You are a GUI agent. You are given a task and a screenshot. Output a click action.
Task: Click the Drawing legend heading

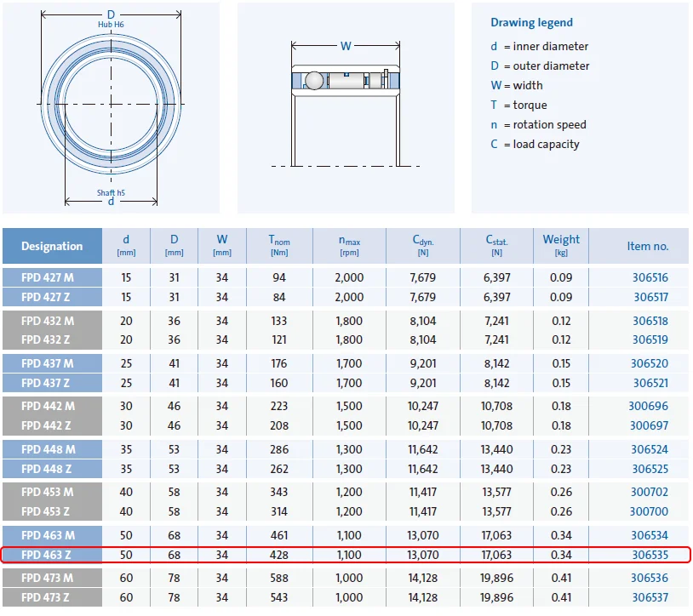(531, 23)
